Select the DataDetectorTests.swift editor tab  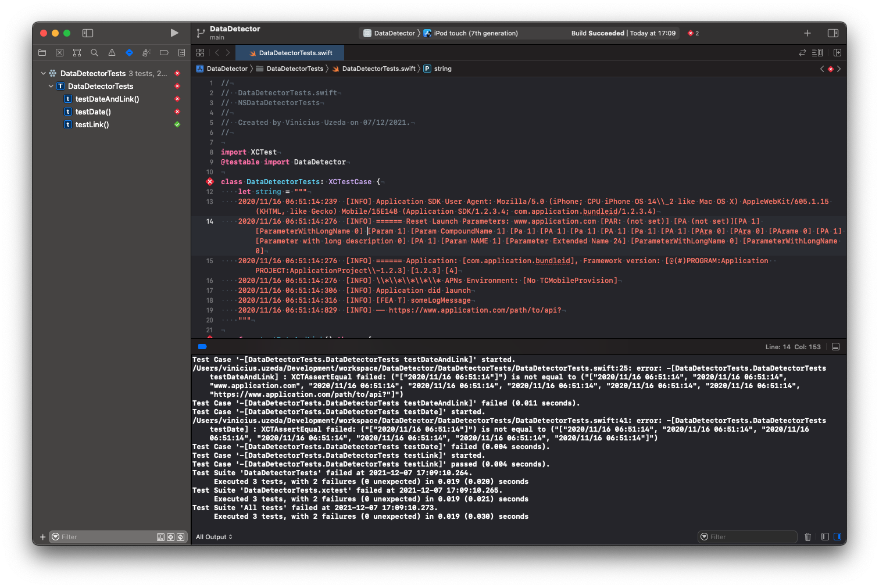[295, 53]
